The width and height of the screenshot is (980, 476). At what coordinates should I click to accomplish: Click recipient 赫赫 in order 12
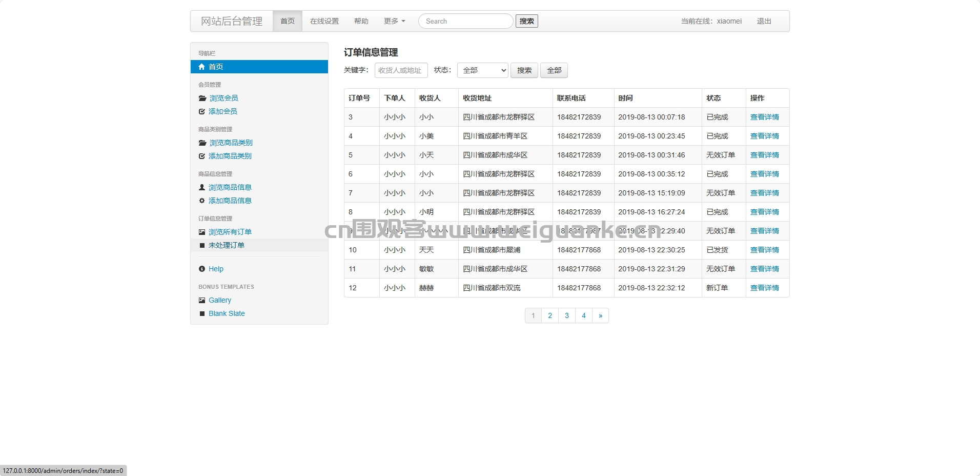(426, 288)
